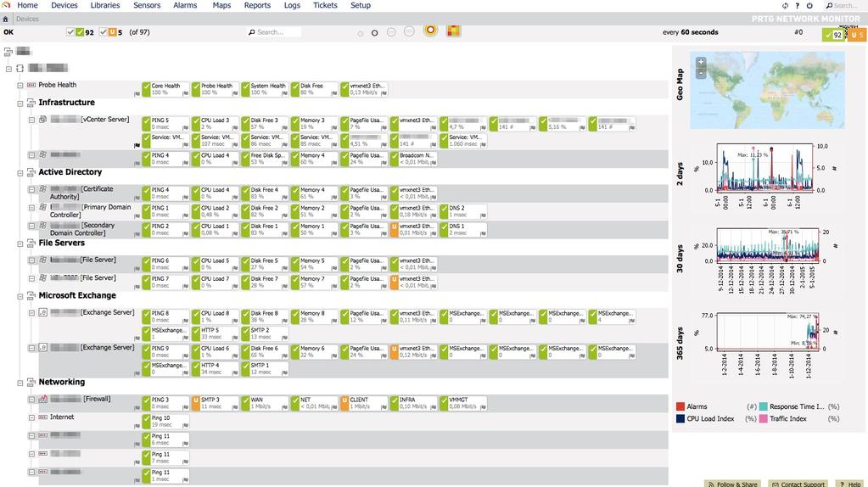This screenshot has height=487, width=868.
Task: Select the second-smallest tree view size radio
Action: pos(375,32)
